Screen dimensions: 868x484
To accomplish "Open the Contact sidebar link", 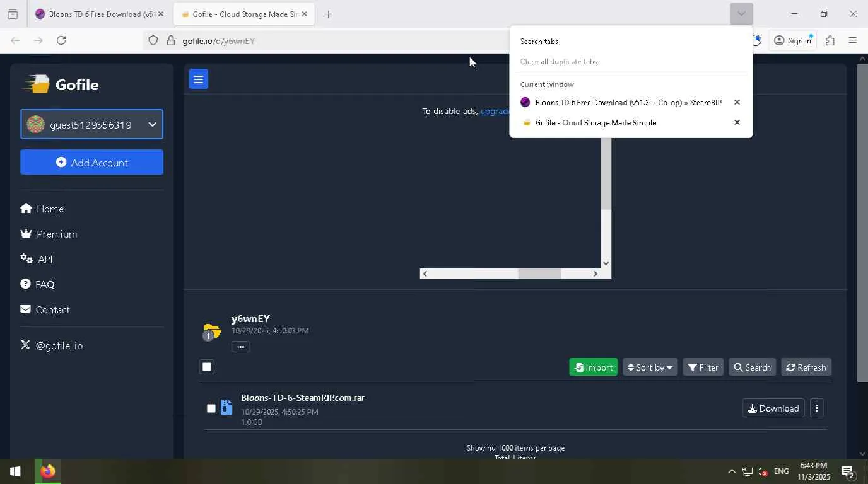I will 45,309.
